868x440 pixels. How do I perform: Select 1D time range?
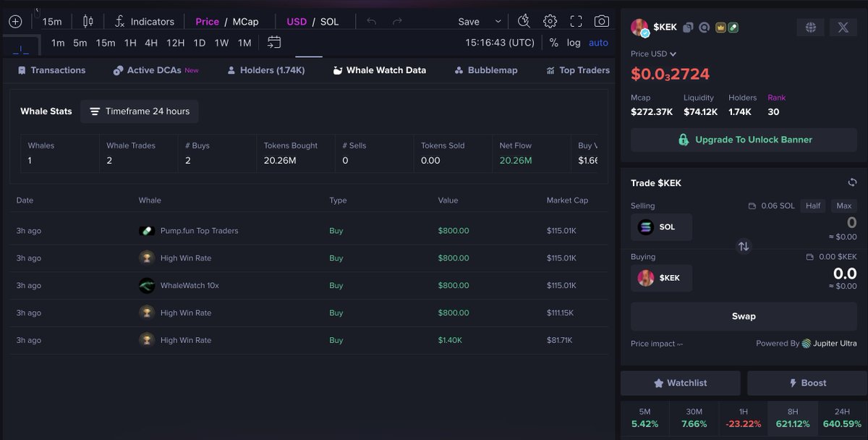pyautogui.click(x=199, y=43)
